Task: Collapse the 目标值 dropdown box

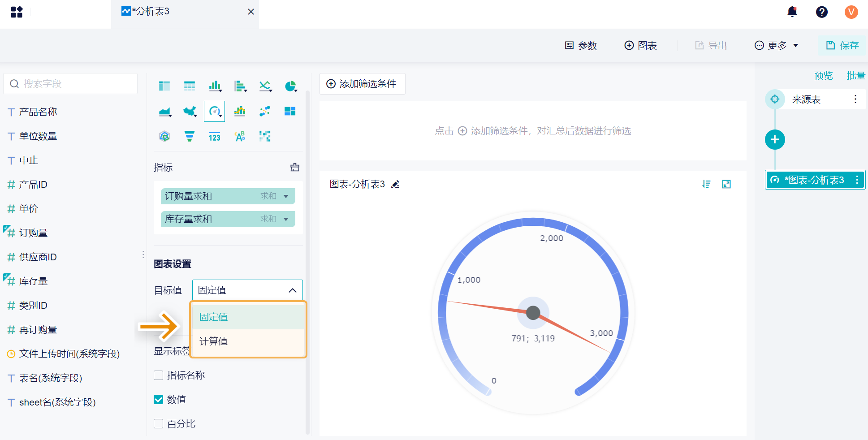Action: [247, 290]
